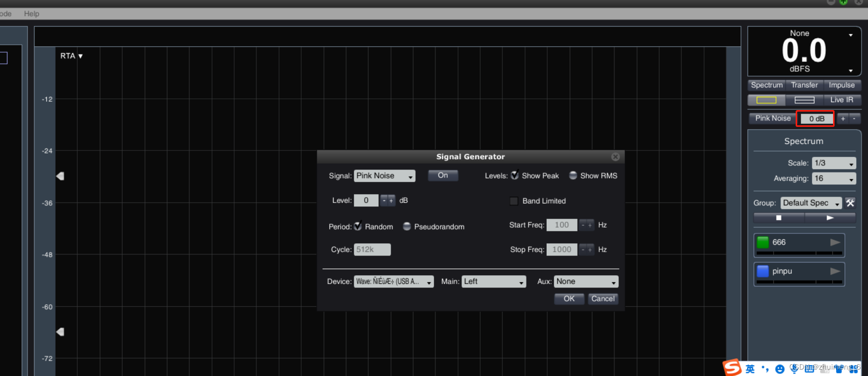Start the 666 measurement
Viewport: 868px width, 376px height.
[x=835, y=242]
